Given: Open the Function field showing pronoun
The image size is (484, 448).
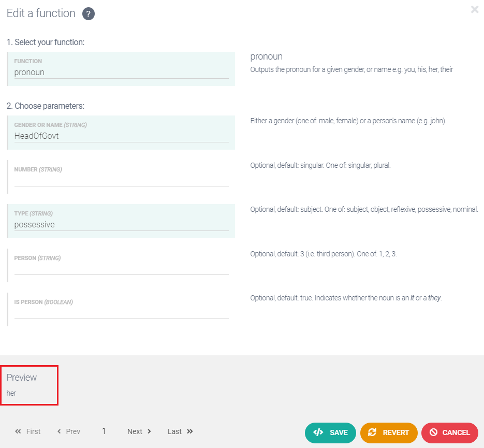Looking at the screenshot, I should (x=121, y=73).
